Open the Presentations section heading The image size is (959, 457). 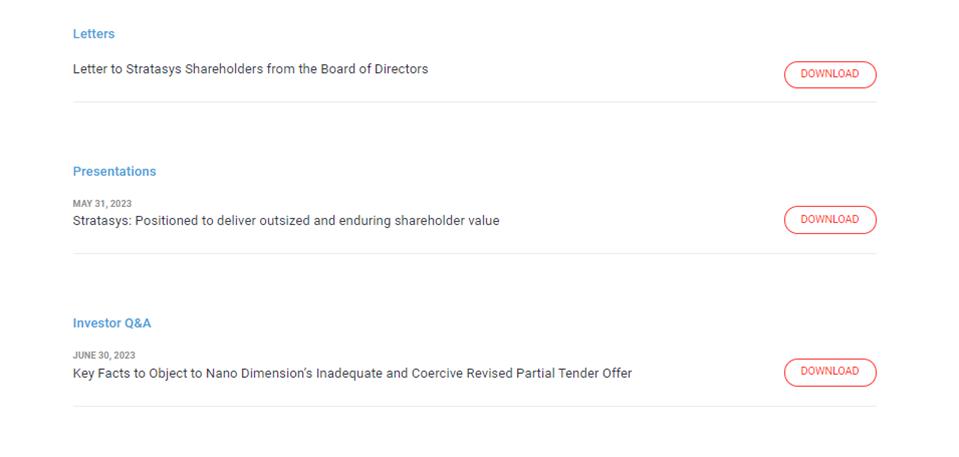(x=114, y=172)
